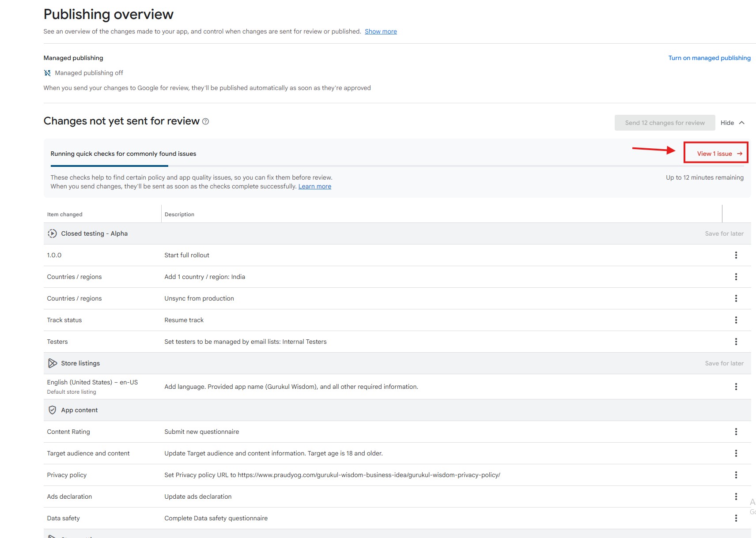This screenshot has height=538, width=756.
Task: Click help icon beside Changes not yet sent
Action: (x=205, y=121)
